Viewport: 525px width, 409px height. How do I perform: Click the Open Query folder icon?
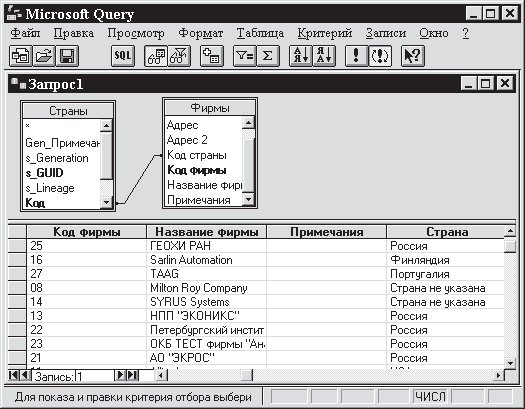click(44, 56)
